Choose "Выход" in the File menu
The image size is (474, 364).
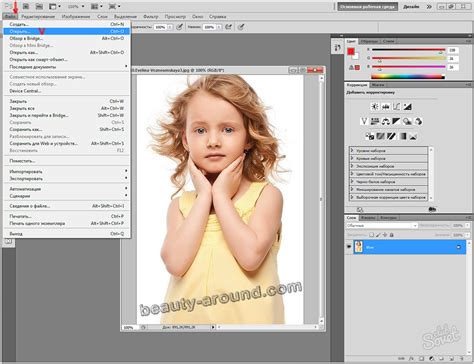pos(67,234)
